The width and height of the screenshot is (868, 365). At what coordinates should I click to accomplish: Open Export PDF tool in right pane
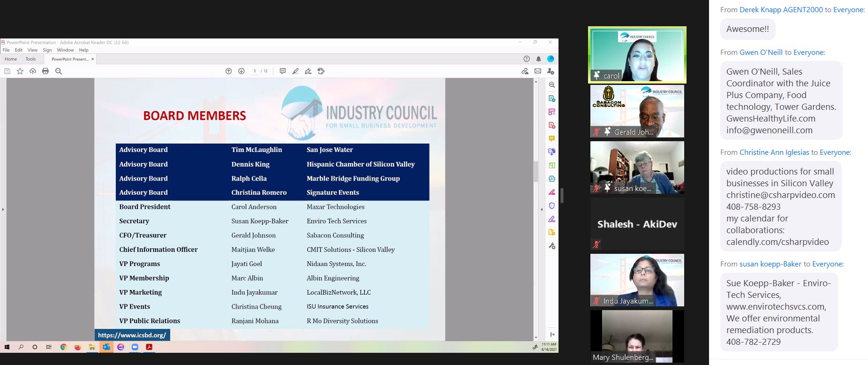pyautogui.click(x=552, y=99)
